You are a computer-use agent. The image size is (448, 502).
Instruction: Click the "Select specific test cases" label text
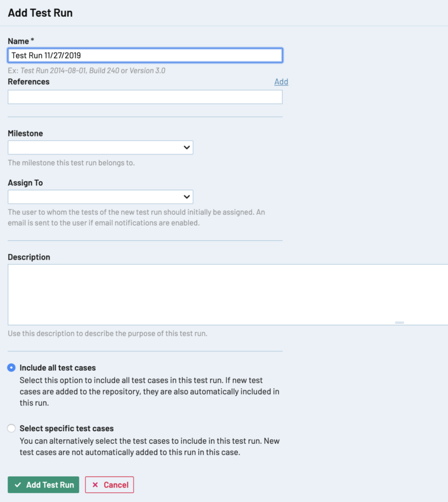[67, 428]
